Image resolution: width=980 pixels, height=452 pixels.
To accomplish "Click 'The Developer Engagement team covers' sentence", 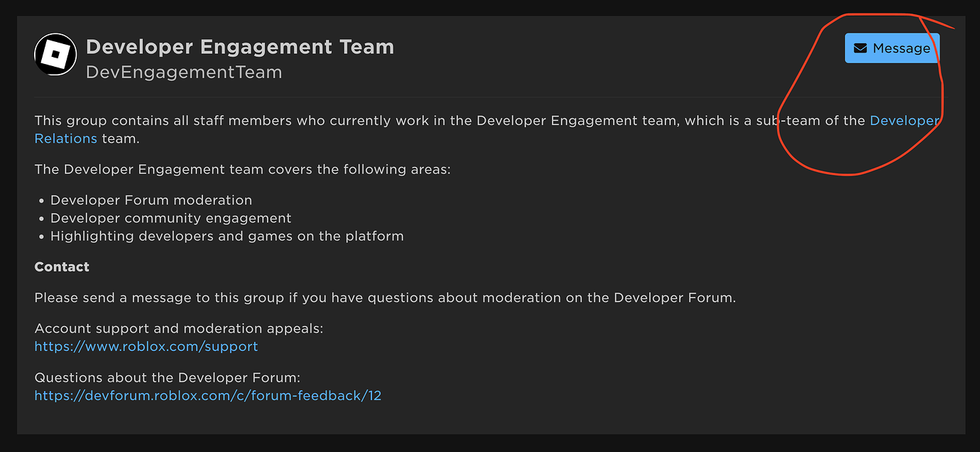I will [x=242, y=170].
